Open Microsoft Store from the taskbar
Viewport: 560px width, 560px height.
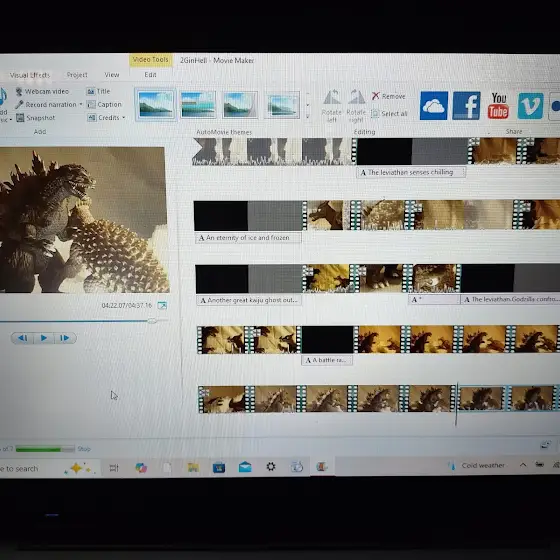tap(219, 468)
